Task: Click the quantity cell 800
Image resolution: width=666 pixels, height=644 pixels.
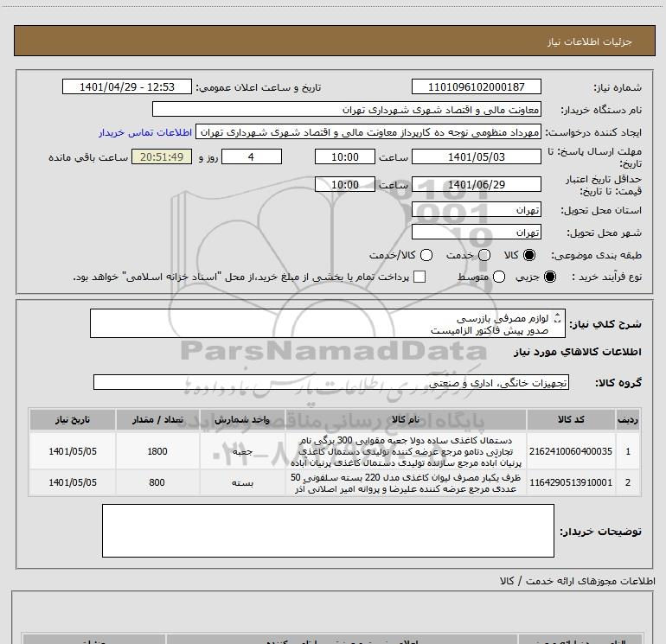Action: point(157,482)
